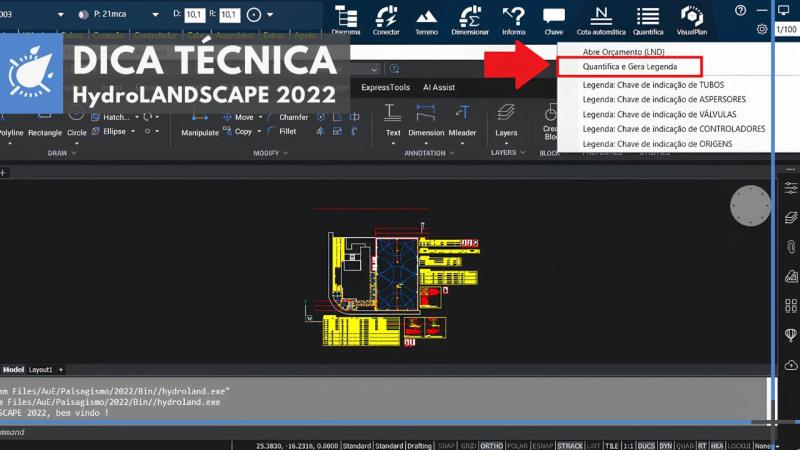Open the P: 21mca pressure dropdown
This screenshot has height=450, width=800.
[x=155, y=15]
